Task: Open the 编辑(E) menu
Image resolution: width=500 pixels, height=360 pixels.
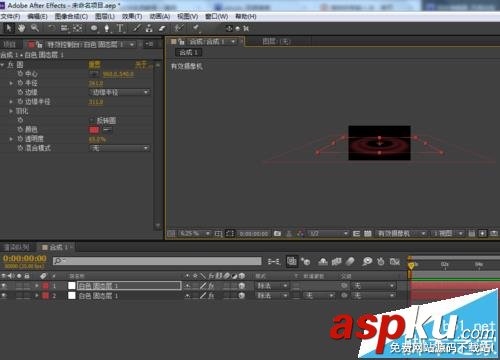Action: coord(37,16)
